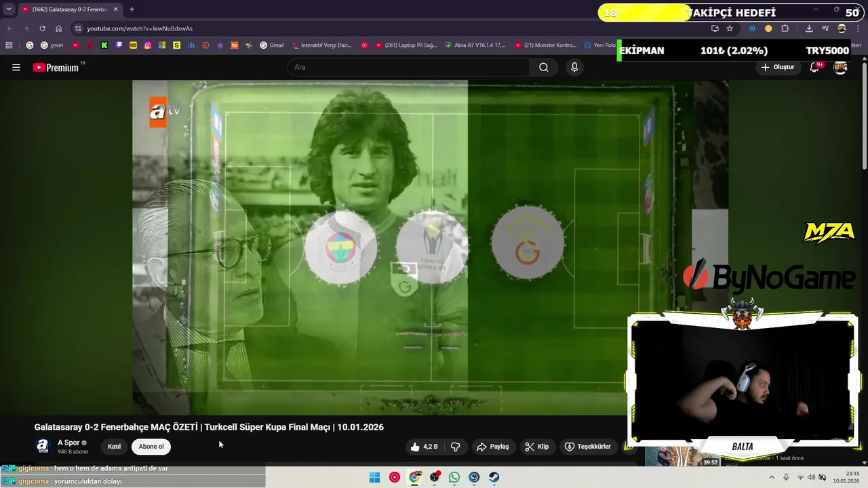
Task: Open the YouTube guide hamburger menu
Action: pos(16,67)
